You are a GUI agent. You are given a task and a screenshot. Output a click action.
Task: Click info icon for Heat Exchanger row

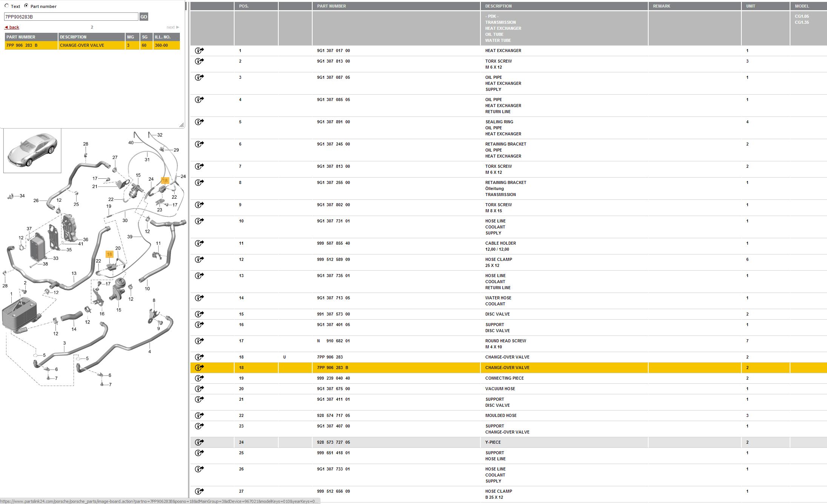click(199, 51)
